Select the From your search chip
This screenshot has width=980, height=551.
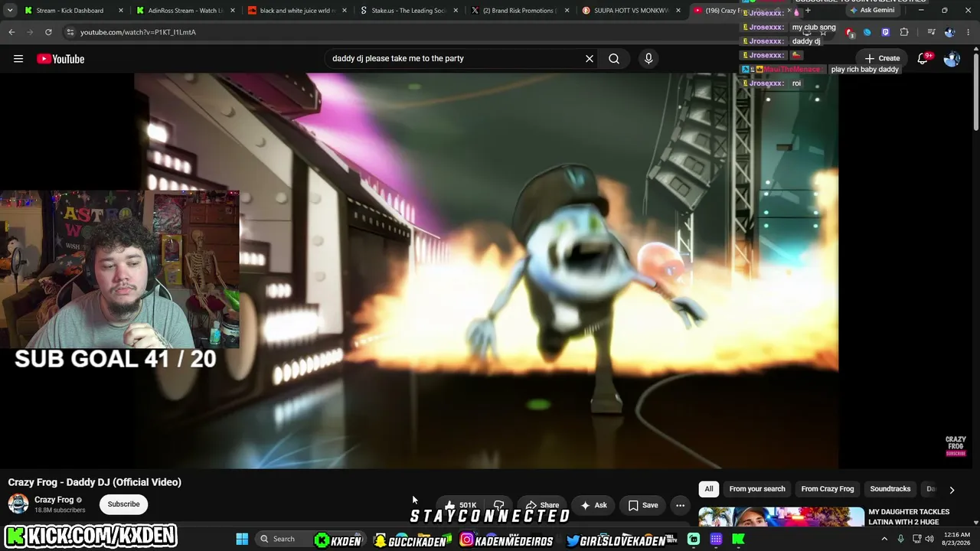pos(757,489)
